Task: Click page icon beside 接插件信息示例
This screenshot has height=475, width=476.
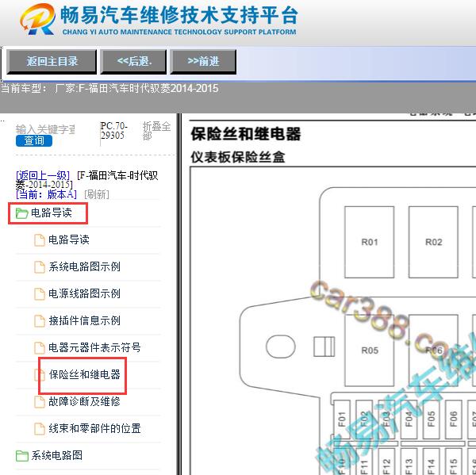Action: pos(40,321)
